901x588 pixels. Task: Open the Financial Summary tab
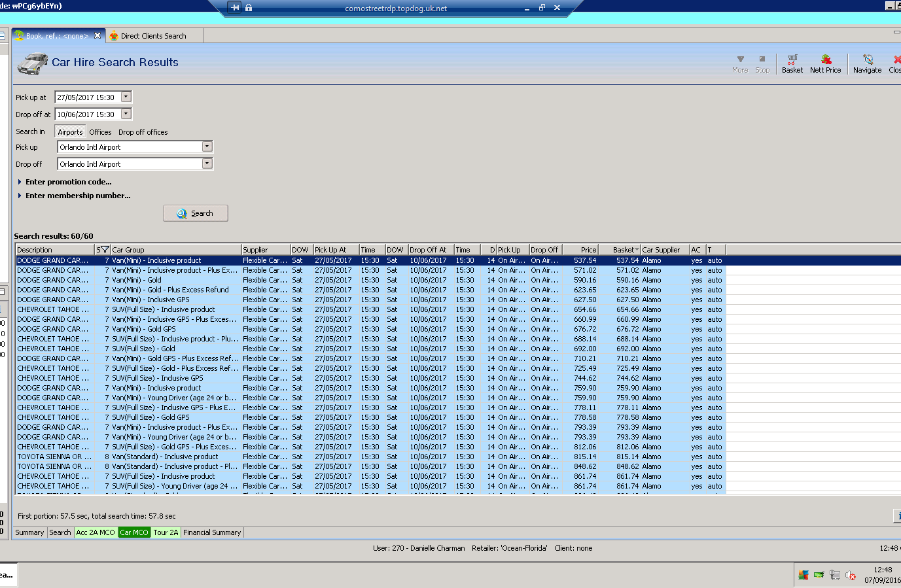[212, 532]
